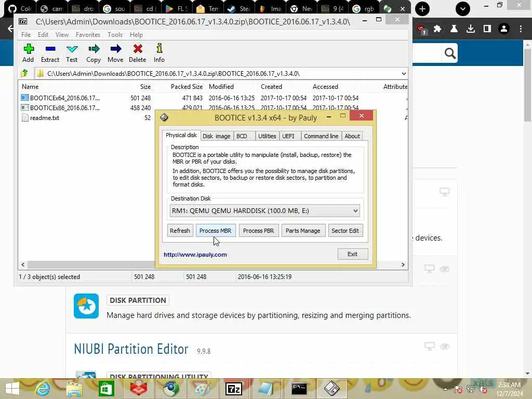Open 7-Zip Tools menu
The image size is (532, 399).
(115, 35)
